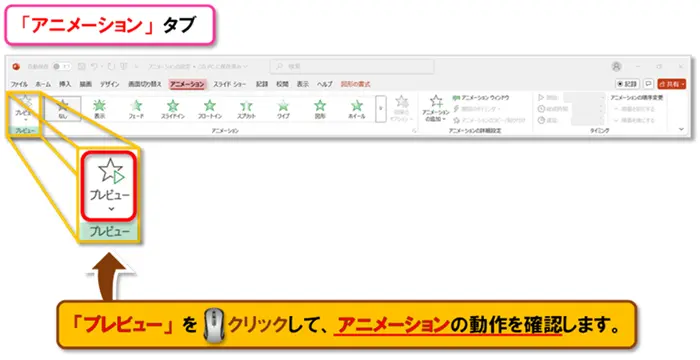
Task: Choose the スライドイン (Fly In) animation
Action: (x=173, y=109)
